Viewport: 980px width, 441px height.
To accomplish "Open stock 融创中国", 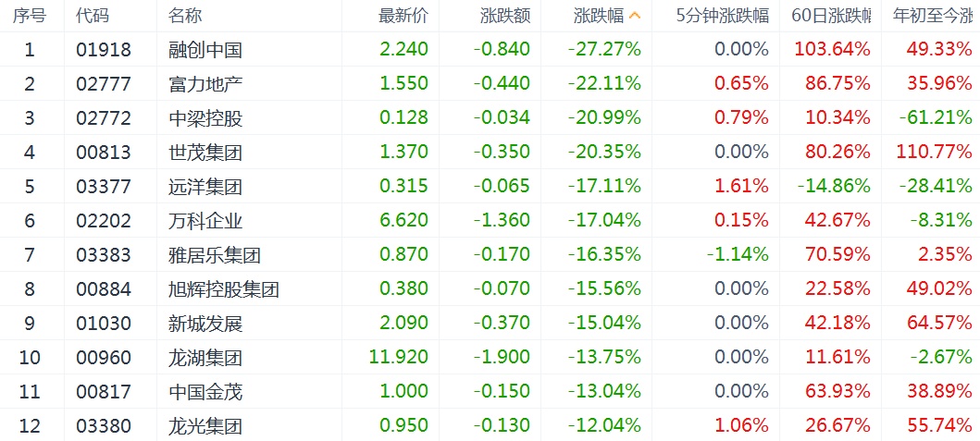I will 205,50.
